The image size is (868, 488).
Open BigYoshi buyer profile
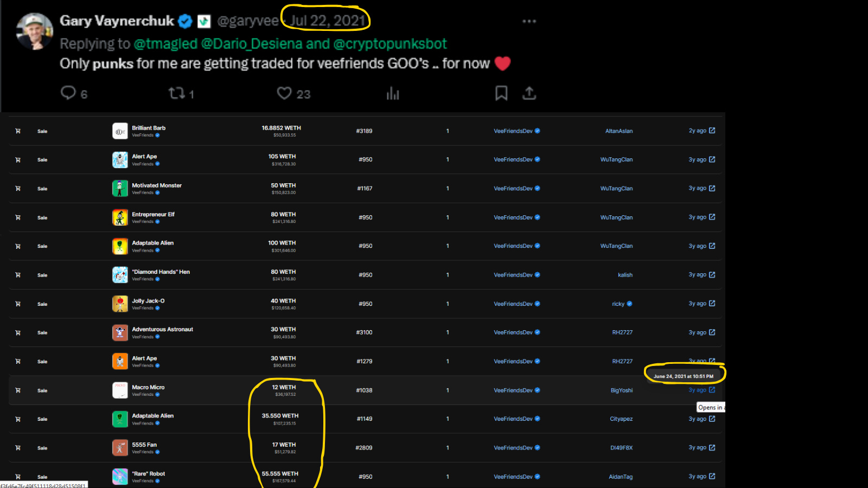[622, 390]
